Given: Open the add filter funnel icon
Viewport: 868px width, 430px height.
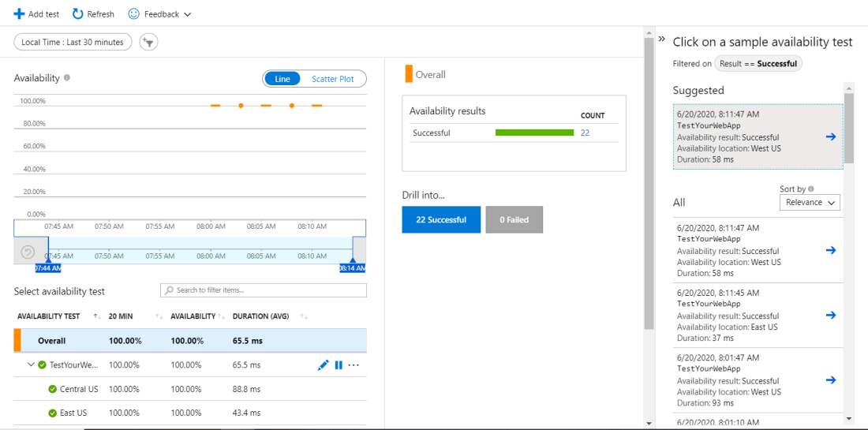Looking at the screenshot, I should point(148,42).
